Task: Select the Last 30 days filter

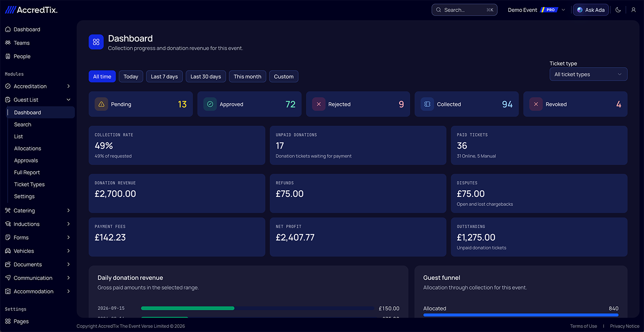Action: [x=206, y=76]
